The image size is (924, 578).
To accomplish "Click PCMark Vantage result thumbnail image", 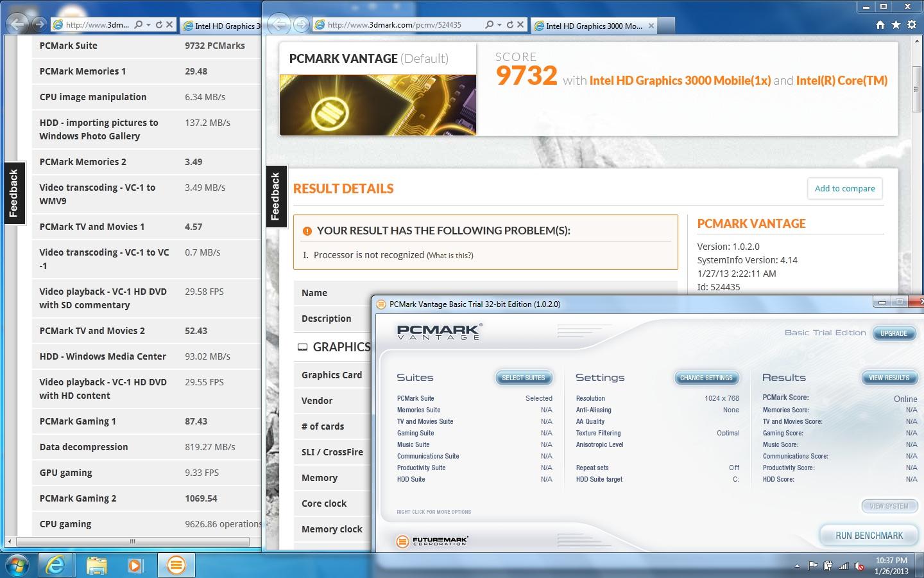I will (x=378, y=105).
